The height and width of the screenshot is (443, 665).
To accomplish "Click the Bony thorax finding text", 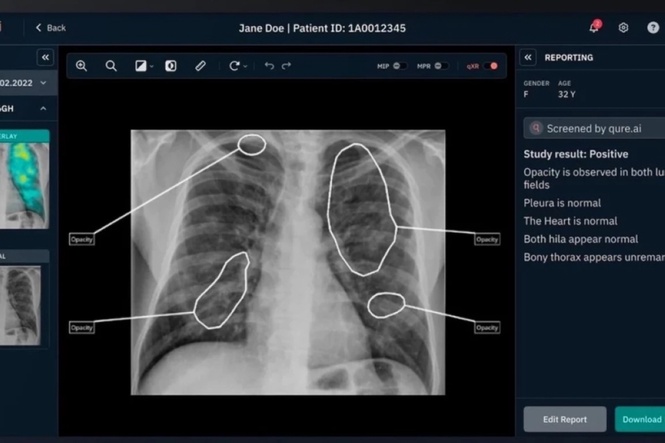I will (594, 257).
